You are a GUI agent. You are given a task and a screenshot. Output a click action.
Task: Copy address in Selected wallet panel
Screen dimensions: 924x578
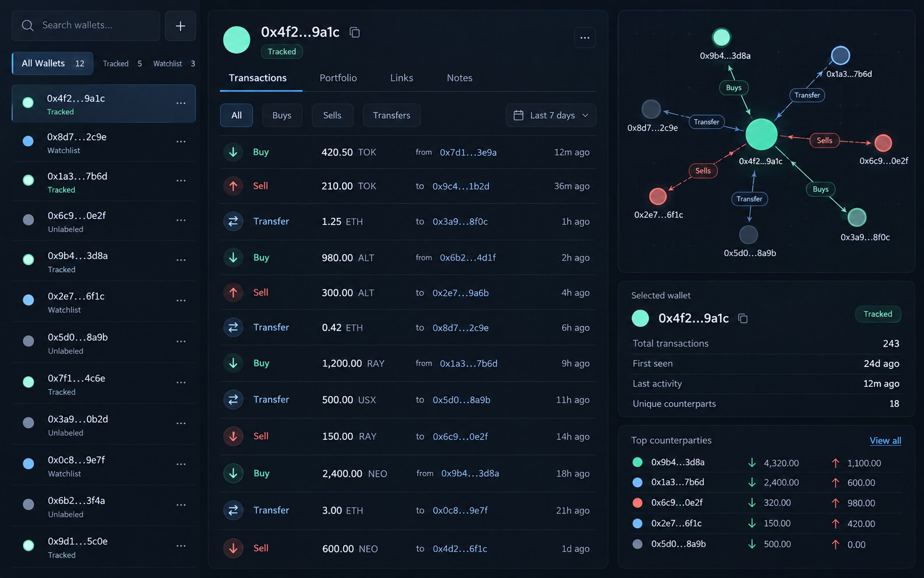pos(743,318)
